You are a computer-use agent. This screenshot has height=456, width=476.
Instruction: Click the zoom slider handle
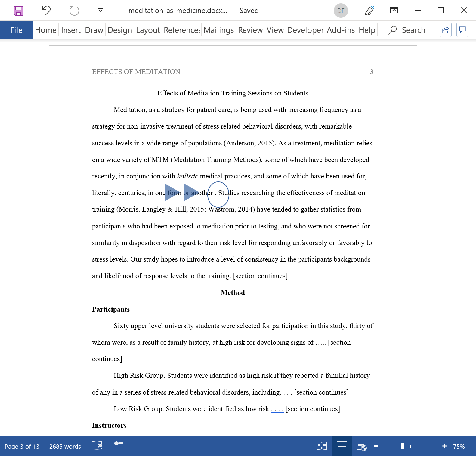pyautogui.click(x=402, y=446)
